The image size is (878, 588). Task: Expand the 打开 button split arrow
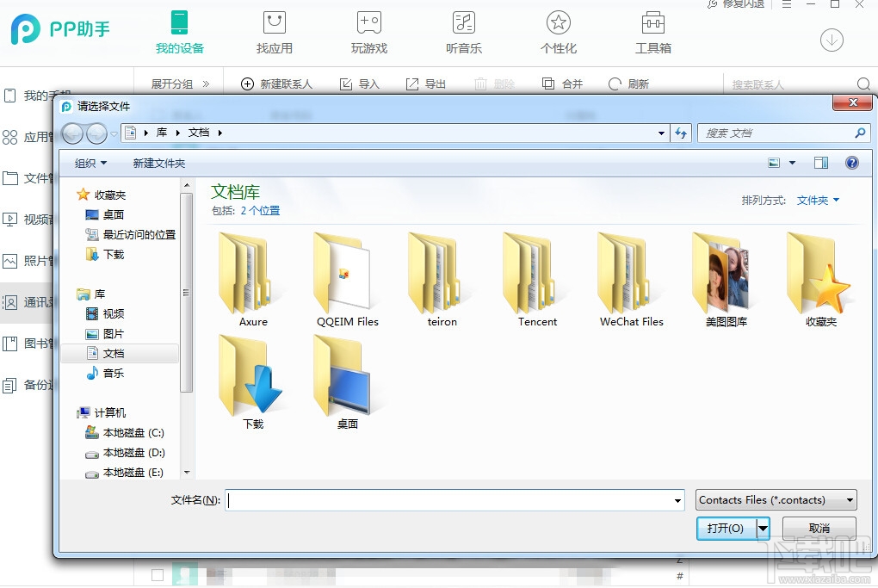pyautogui.click(x=763, y=528)
